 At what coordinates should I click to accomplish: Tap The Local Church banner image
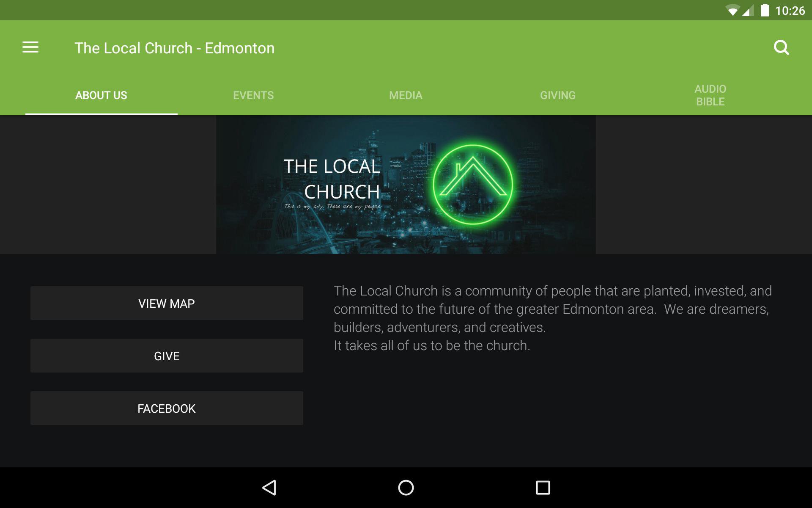(x=406, y=185)
